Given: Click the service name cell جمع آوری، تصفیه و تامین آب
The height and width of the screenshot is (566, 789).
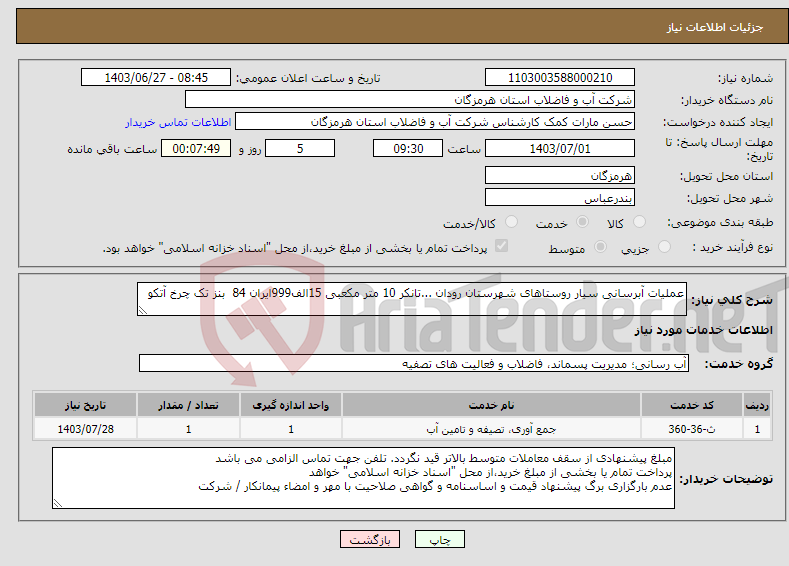Looking at the screenshot, I should [x=491, y=429].
